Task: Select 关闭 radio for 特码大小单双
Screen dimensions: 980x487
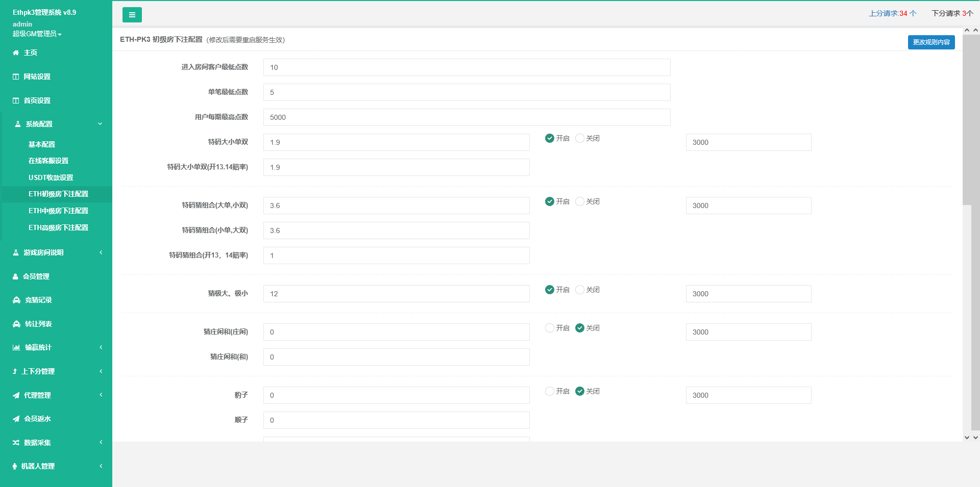Action: coord(580,138)
